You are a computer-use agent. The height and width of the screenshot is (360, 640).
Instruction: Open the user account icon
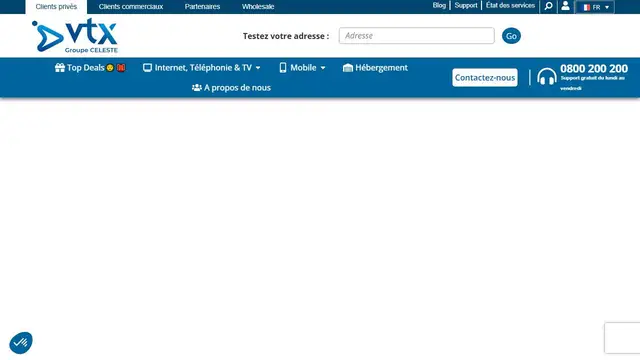565,6
